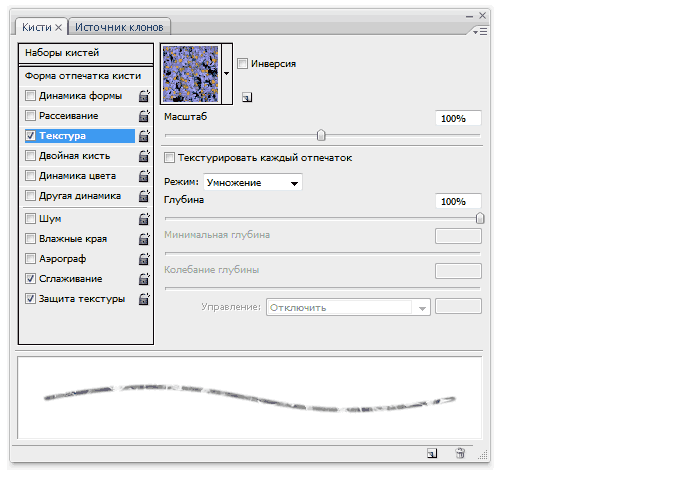Toggle lock icon beside Рассеивание
697x477 pixels.
click(x=144, y=116)
